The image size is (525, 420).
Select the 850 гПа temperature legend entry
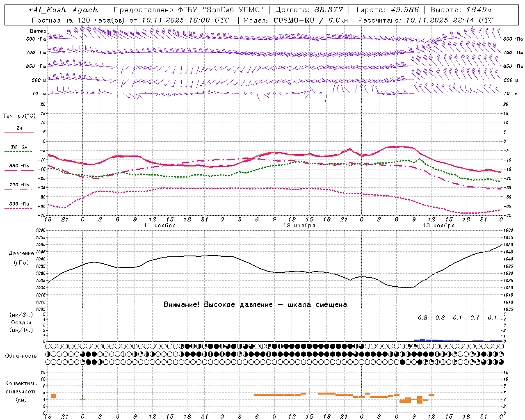[x=19, y=166]
